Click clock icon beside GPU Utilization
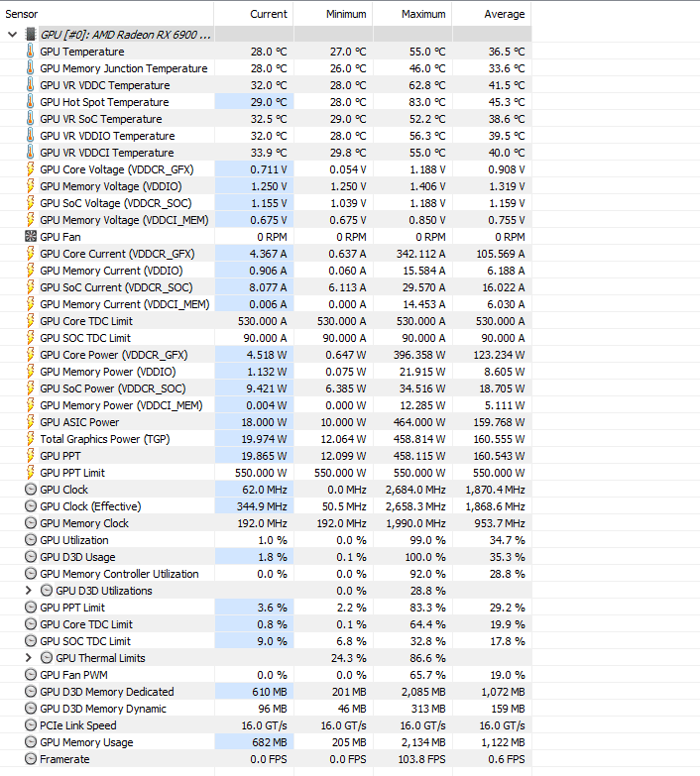The height and width of the screenshot is (776, 700). coord(31,539)
